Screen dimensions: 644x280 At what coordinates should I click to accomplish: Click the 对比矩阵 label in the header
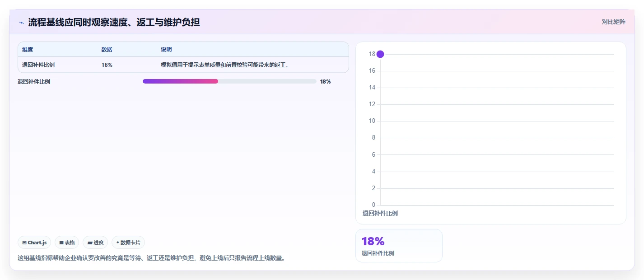[x=614, y=22]
